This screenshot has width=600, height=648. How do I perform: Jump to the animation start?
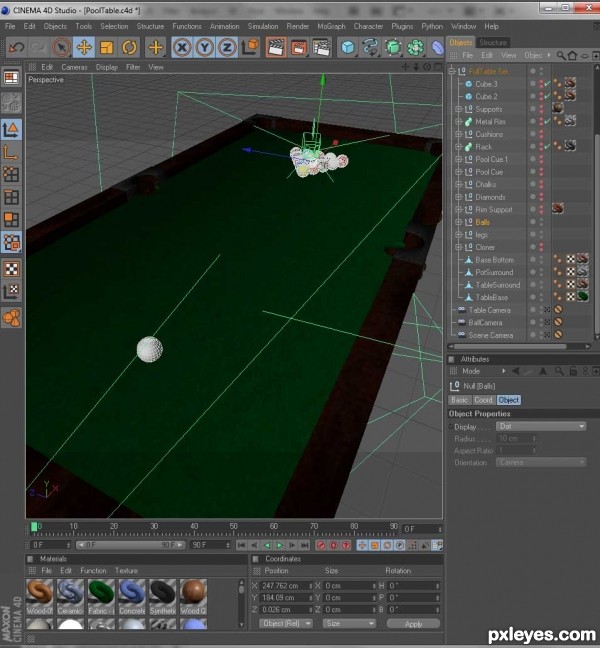tap(242, 546)
